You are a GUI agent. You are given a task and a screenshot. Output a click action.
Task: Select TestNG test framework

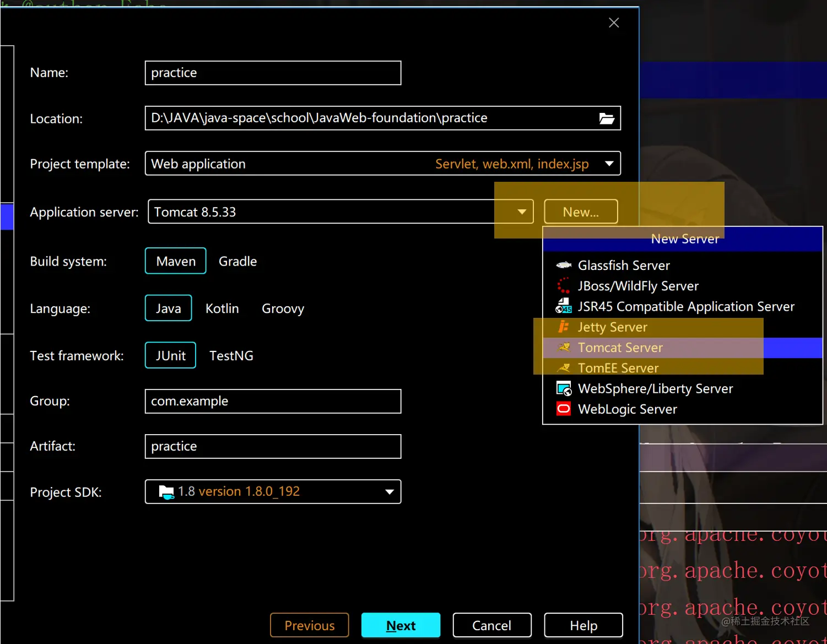pyautogui.click(x=231, y=356)
